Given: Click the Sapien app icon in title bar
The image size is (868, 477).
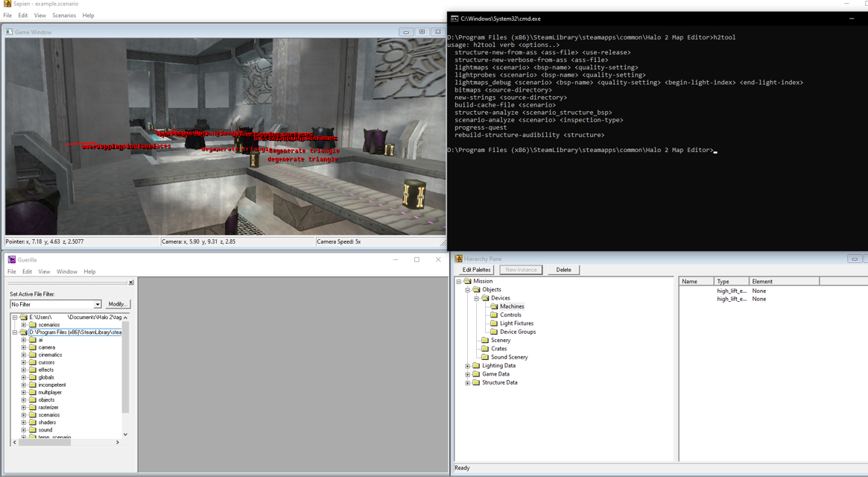Looking at the screenshot, I should (x=7, y=4).
